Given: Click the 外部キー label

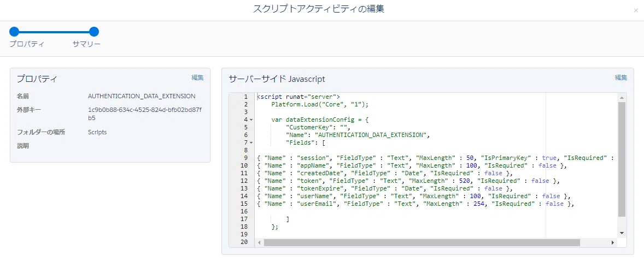Looking at the screenshot, I should (29, 110).
